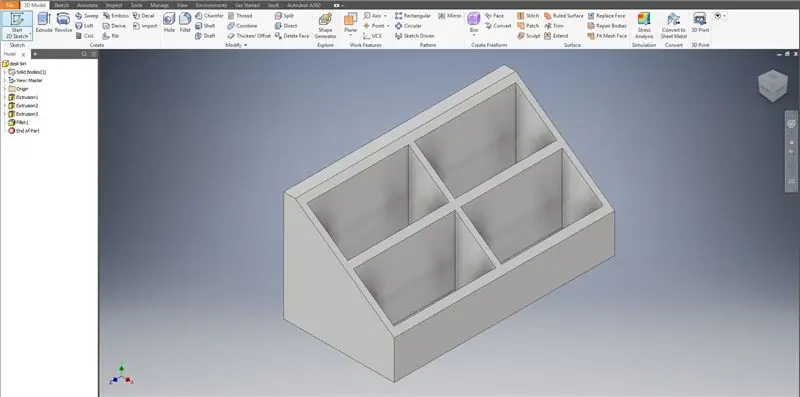Click the Mirror pattern tool

449,16
